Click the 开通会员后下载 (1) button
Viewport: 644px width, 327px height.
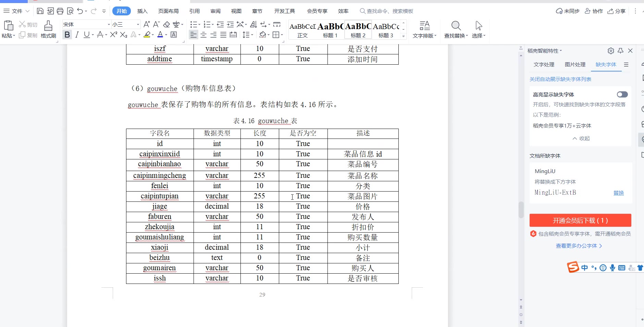(x=580, y=220)
